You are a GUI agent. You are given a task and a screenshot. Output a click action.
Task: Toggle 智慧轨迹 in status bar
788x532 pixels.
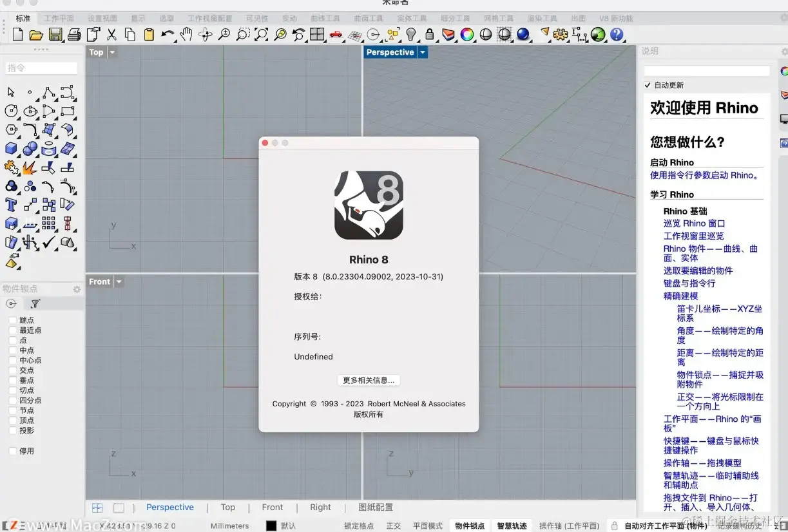coord(512,526)
